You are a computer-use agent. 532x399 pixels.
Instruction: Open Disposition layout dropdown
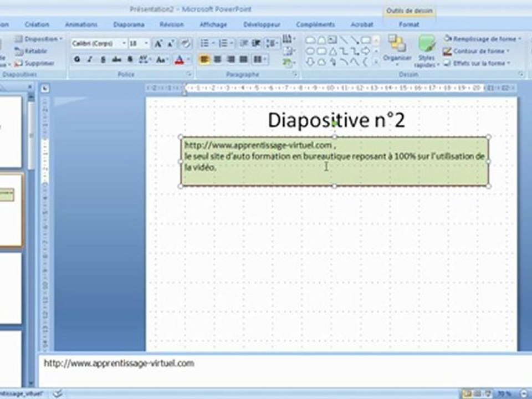(39, 39)
